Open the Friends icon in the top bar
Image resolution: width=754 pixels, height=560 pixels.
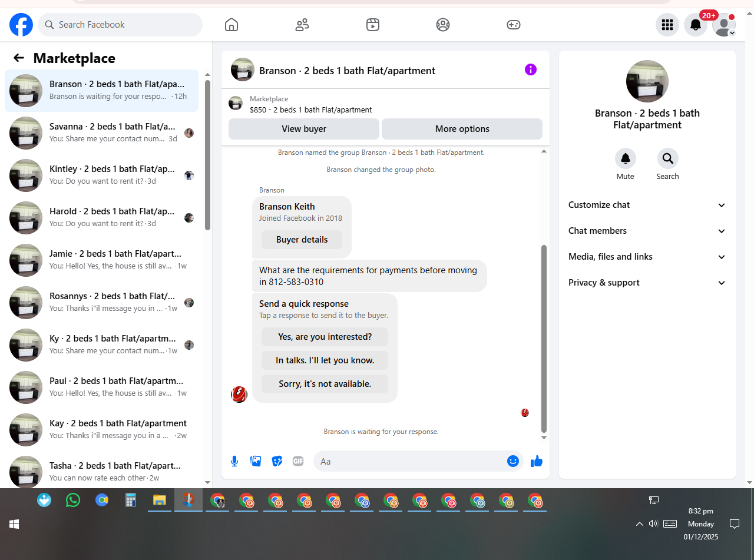point(302,25)
